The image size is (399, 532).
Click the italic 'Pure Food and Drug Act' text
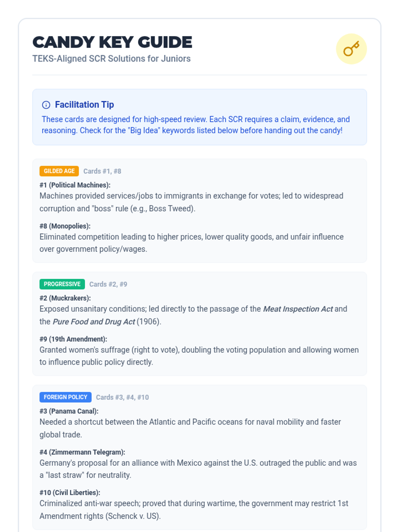point(94,322)
